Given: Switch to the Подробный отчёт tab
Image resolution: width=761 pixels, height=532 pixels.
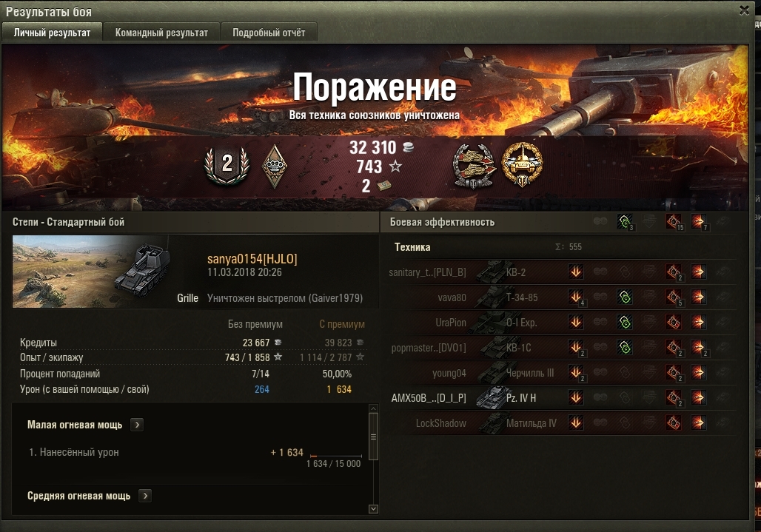Looking at the screenshot, I should 269,33.
